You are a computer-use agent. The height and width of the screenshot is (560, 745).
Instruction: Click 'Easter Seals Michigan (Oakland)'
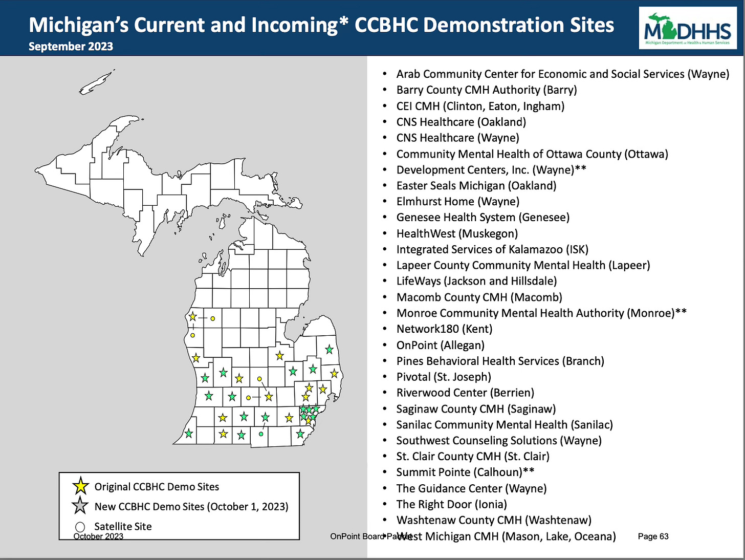click(x=476, y=186)
